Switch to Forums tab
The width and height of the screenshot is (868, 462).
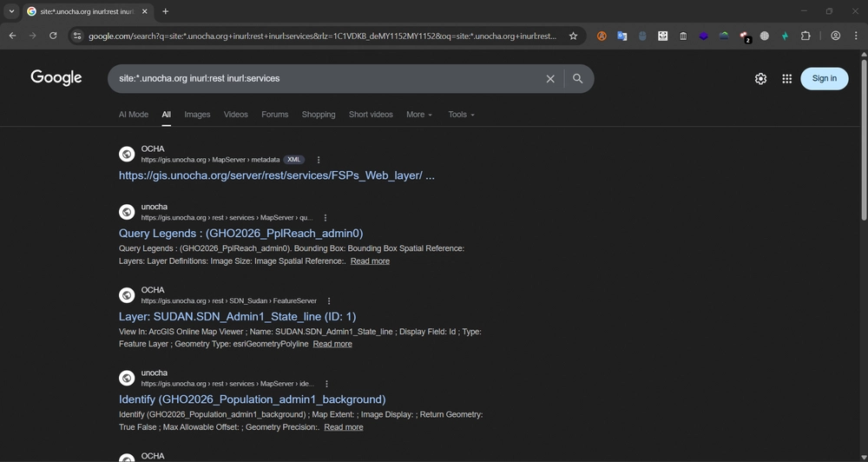click(274, 114)
